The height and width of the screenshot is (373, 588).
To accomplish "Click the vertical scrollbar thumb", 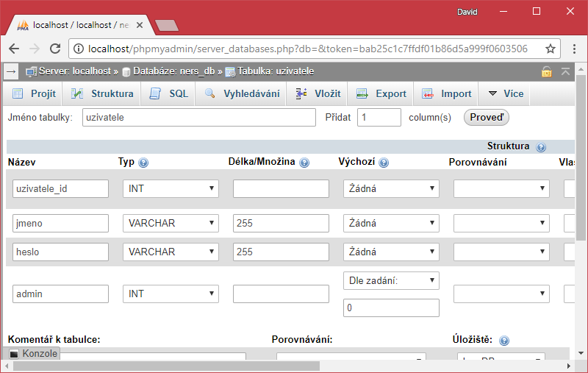I will pyautogui.click(x=581, y=157).
